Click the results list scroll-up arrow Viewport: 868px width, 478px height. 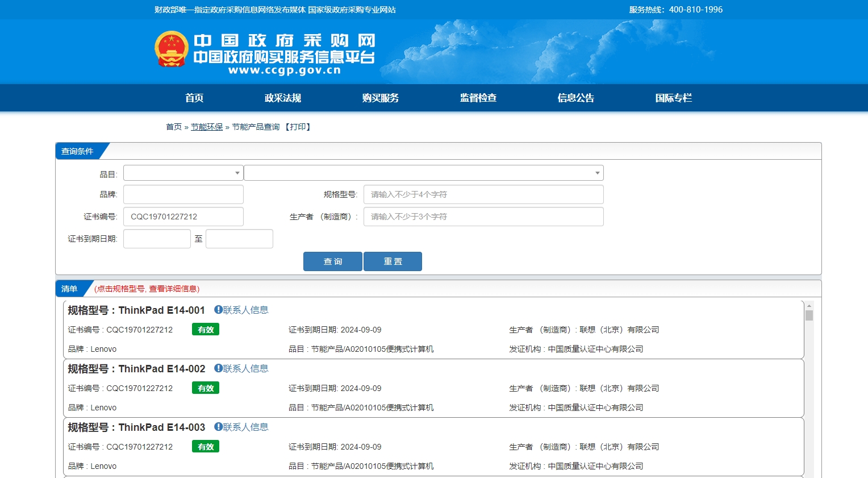(809, 306)
